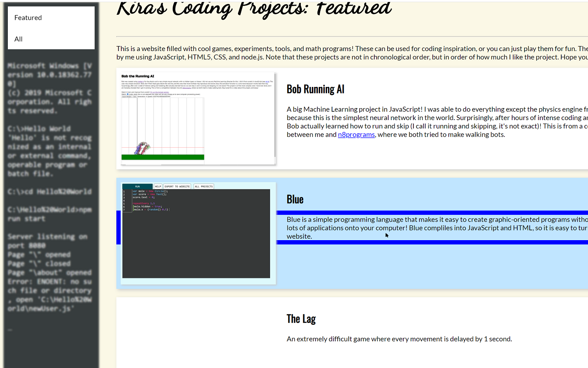Click The Lag project heading
Viewport: 588px width, 368px height.
[301, 318]
